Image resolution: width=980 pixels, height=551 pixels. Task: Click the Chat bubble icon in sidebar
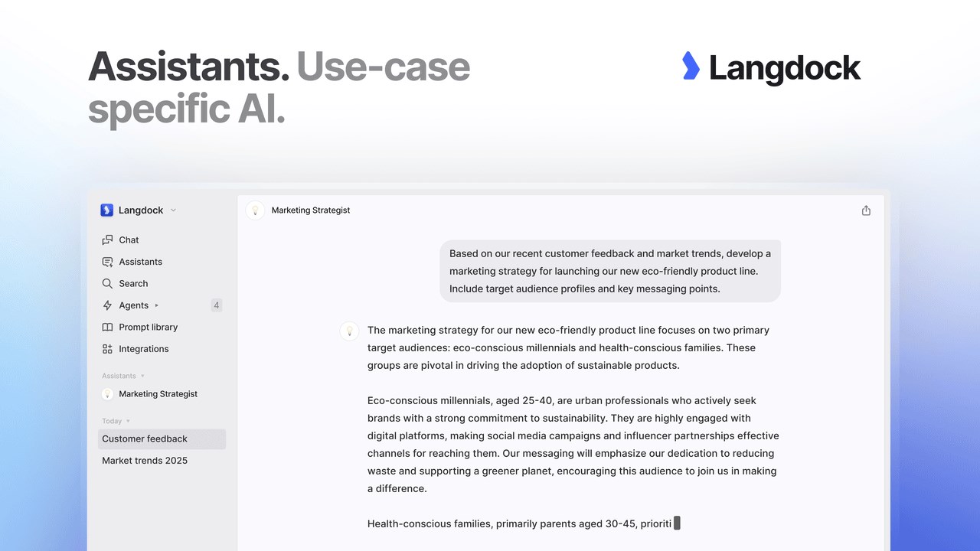click(x=107, y=240)
